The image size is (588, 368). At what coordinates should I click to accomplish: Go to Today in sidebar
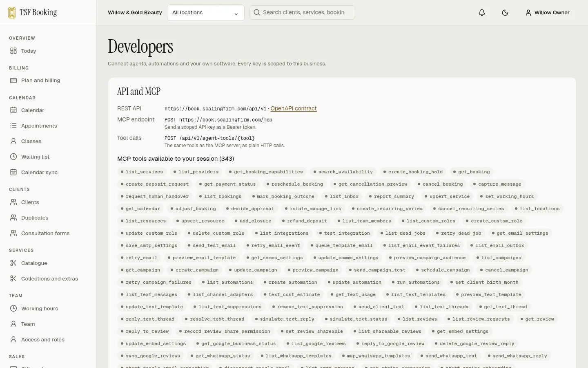[48, 51]
